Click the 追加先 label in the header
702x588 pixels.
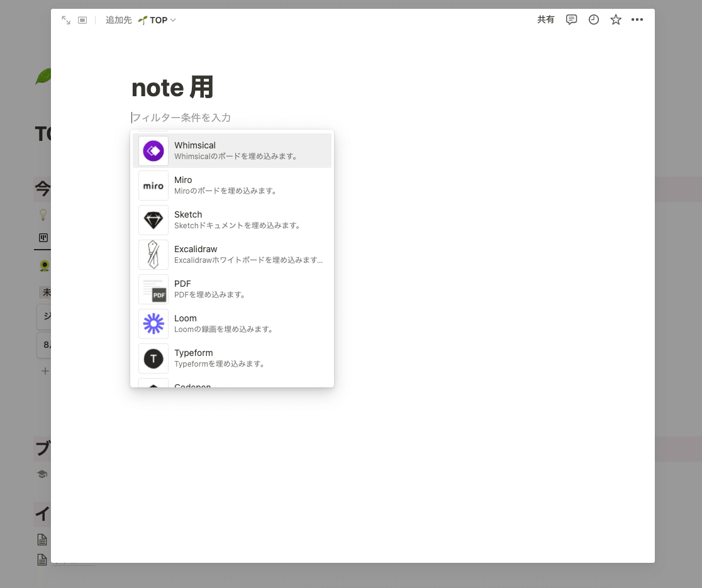click(119, 20)
